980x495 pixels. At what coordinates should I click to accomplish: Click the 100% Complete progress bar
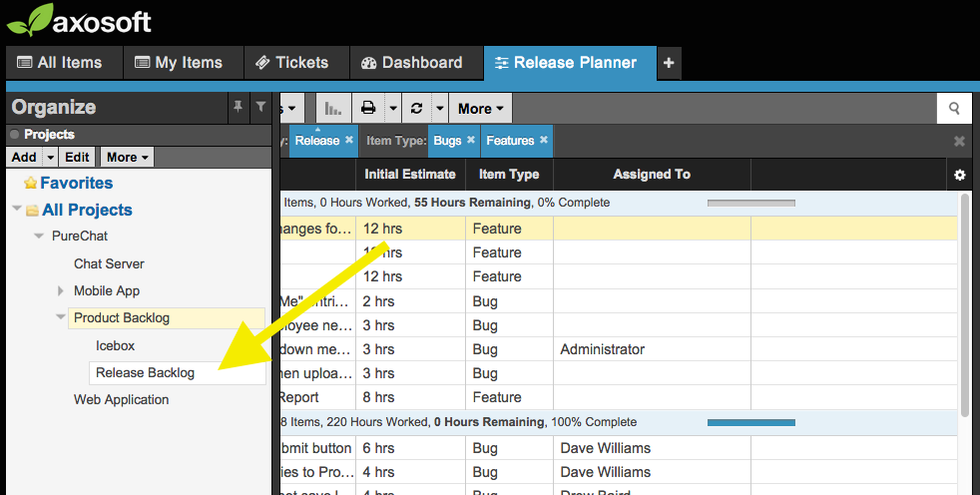click(751, 422)
